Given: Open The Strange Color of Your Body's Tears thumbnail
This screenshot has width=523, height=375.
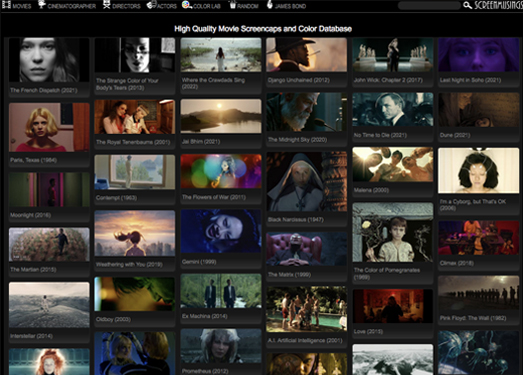Looking at the screenshot, I should [135, 55].
